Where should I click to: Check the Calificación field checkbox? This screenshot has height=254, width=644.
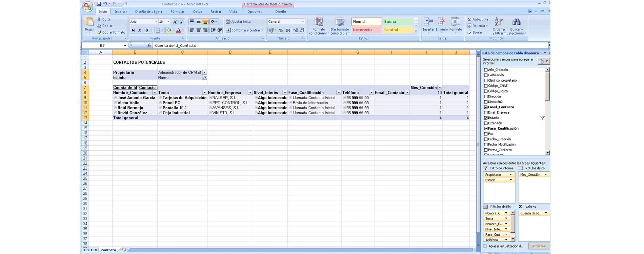click(486, 75)
